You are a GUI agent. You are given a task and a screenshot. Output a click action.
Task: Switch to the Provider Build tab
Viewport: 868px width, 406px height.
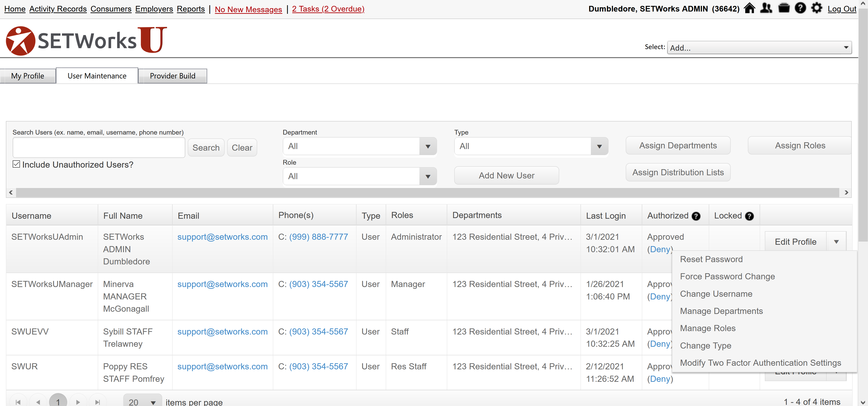tap(172, 76)
